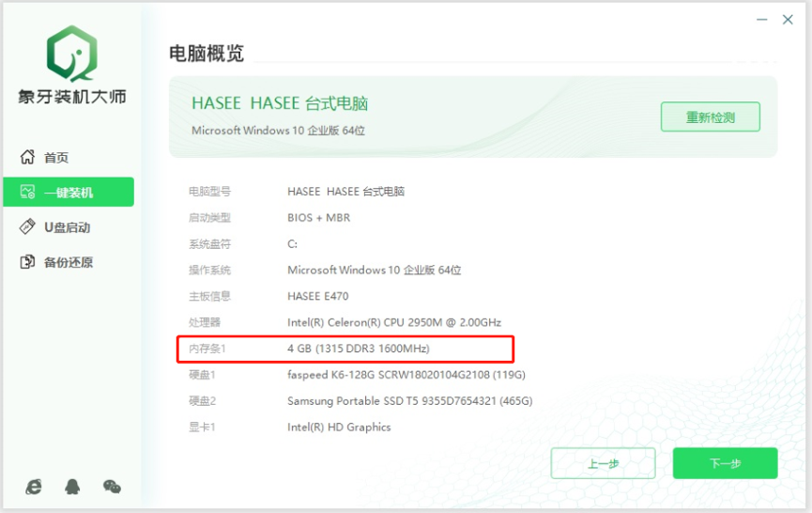Open the 首页 home page
This screenshot has height=513, width=812.
point(56,158)
